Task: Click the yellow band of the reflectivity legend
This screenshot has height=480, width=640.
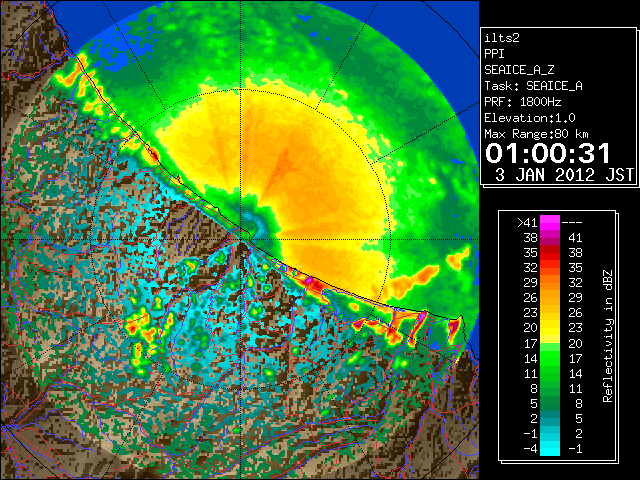Action: (x=550, y=328)
